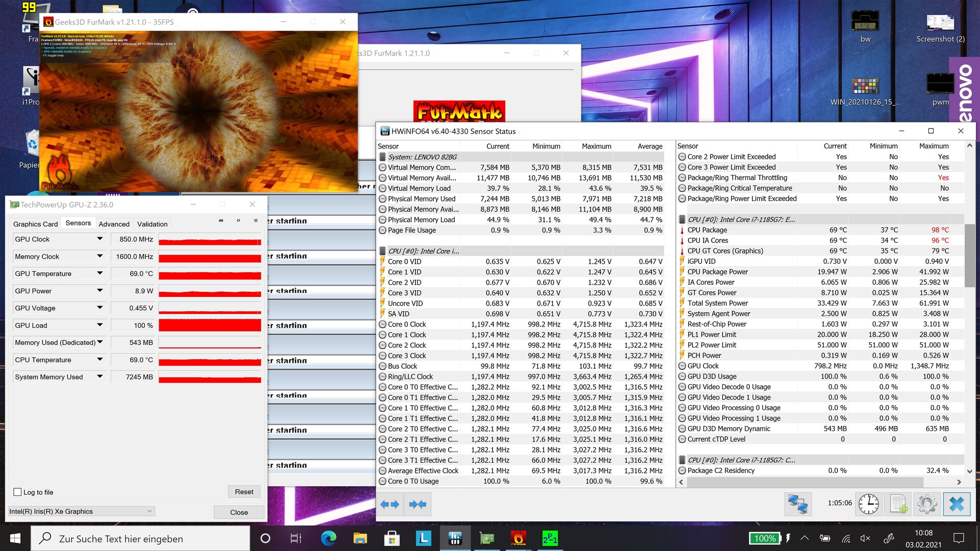
Task: Click the HWiNFO horizontal scrollbar
Action: pyautogui.click(x=804, y=482)
